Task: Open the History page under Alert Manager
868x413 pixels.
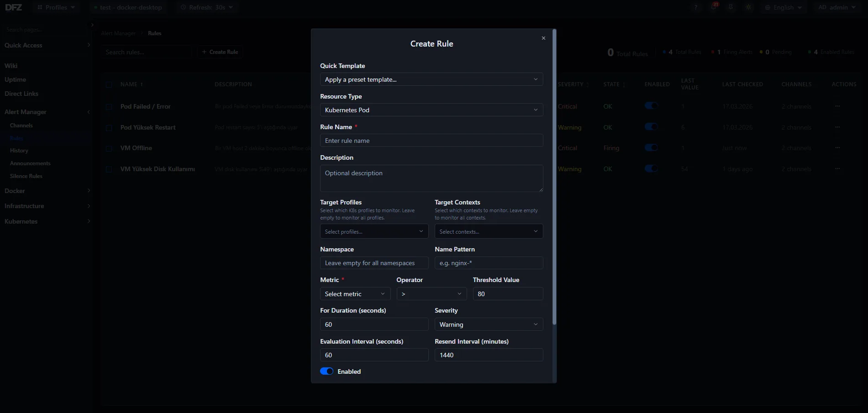Action: click(19, 150)
